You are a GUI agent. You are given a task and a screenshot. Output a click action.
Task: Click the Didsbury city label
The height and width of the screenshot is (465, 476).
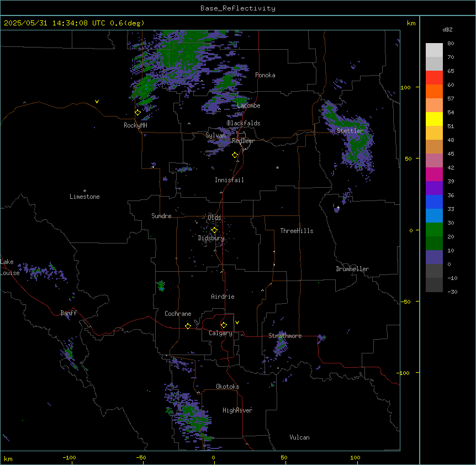(x=211, y=238)
